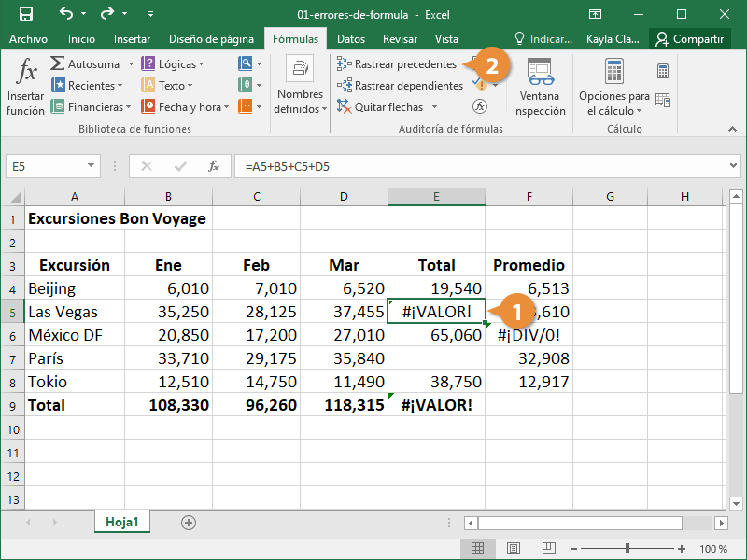Switch to Normal view in status bar
Viewport: 747px width, 560px height.
477,549
